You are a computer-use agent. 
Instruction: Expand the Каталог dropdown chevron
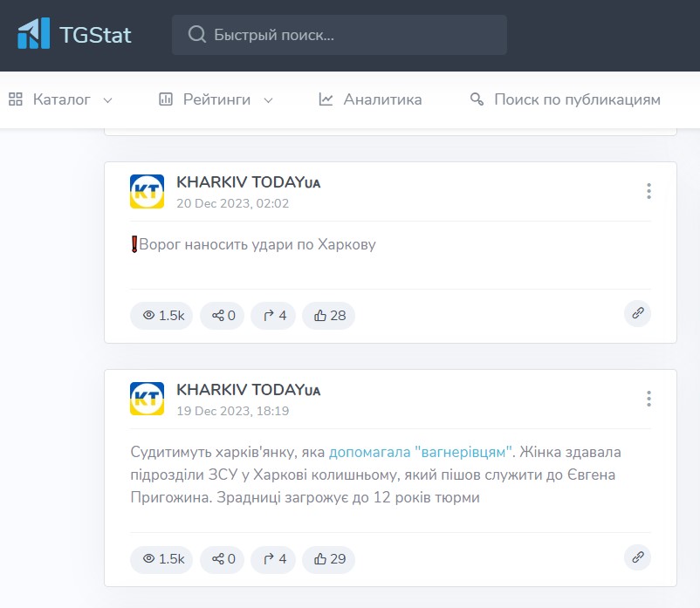[107, 100]
